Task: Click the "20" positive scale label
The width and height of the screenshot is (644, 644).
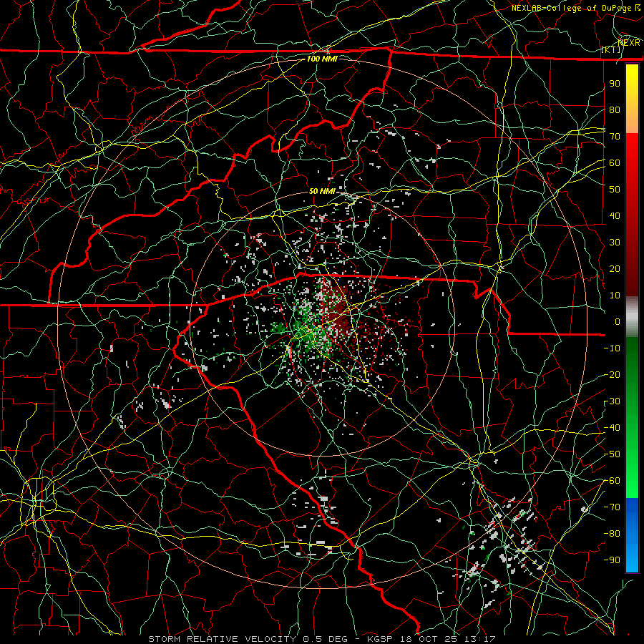Action: coord(615,268)
